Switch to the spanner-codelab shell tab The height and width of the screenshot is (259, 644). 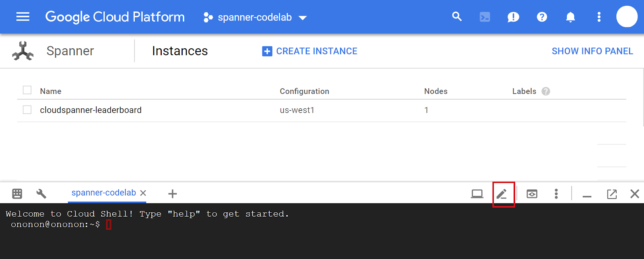pyautogui.click(x=103, y=193)
